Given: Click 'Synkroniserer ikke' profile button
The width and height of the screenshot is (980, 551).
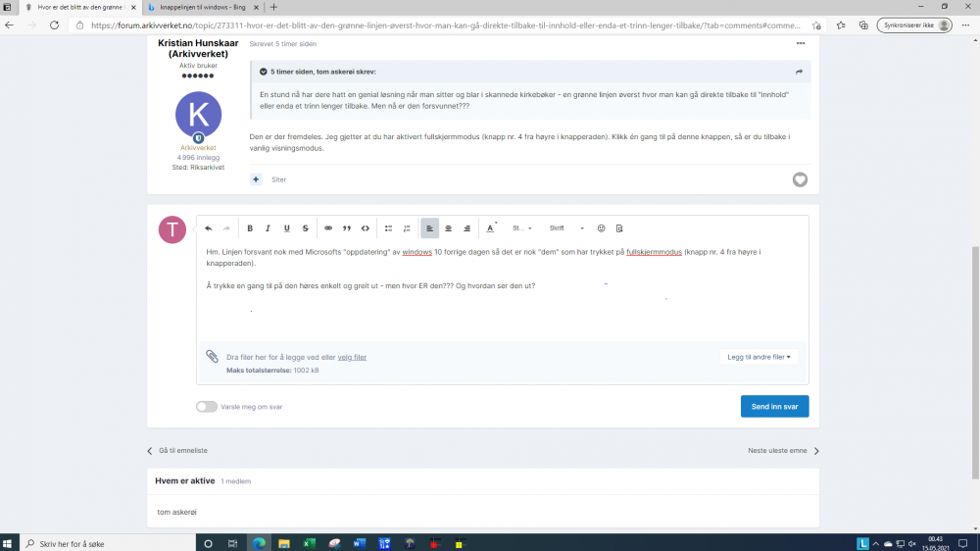Looking at the screenshot, I should pos(914,25).
